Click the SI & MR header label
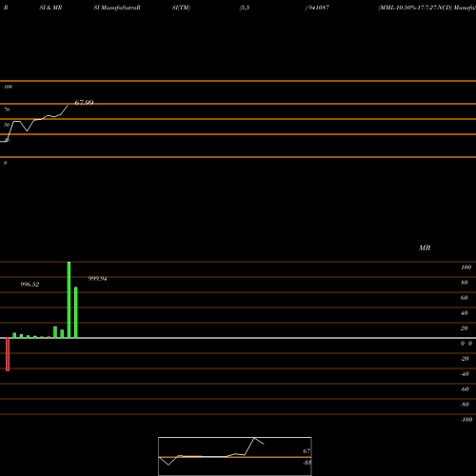This screenshot has height=476, width=476. [x=50, y=8]
